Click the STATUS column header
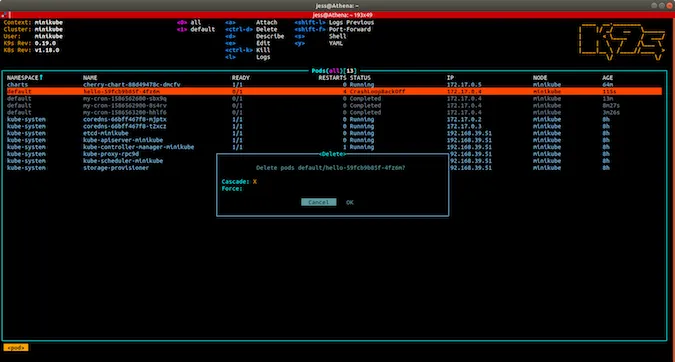 coord(360,78)
